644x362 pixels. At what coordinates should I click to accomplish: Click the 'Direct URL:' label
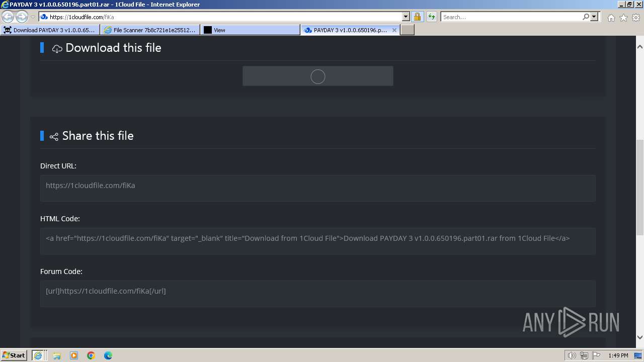(x=58, y=166)
